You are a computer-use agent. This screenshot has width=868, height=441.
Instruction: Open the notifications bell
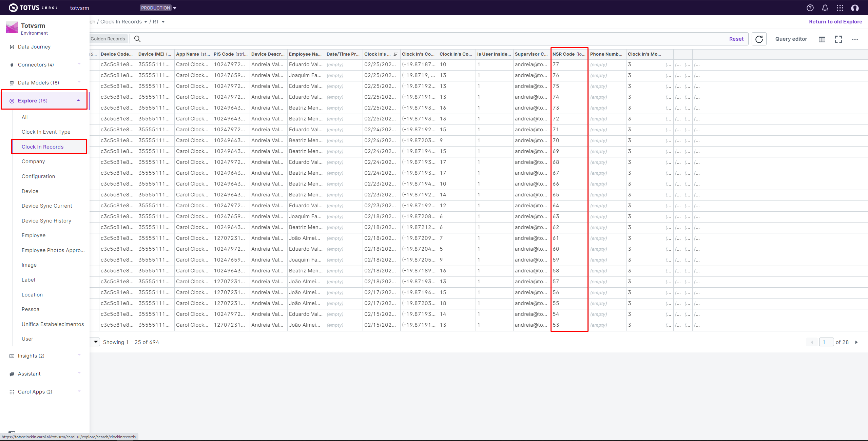click(825, 8)
